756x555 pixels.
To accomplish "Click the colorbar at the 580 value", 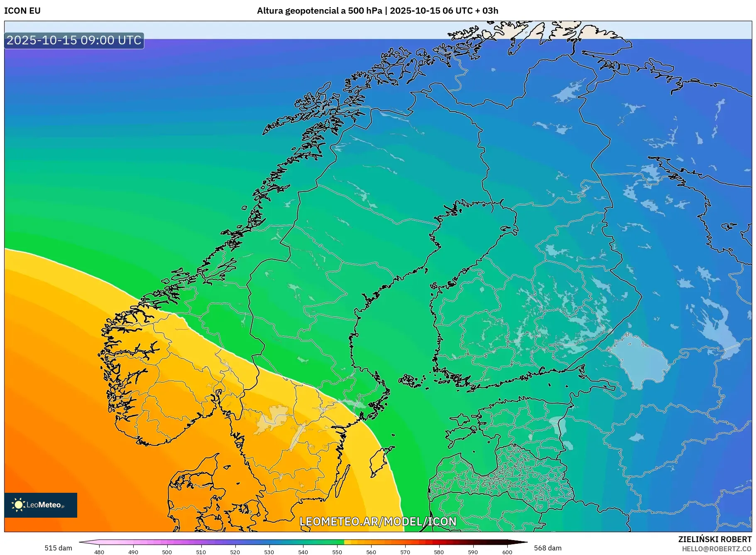I will pos(439,542).
